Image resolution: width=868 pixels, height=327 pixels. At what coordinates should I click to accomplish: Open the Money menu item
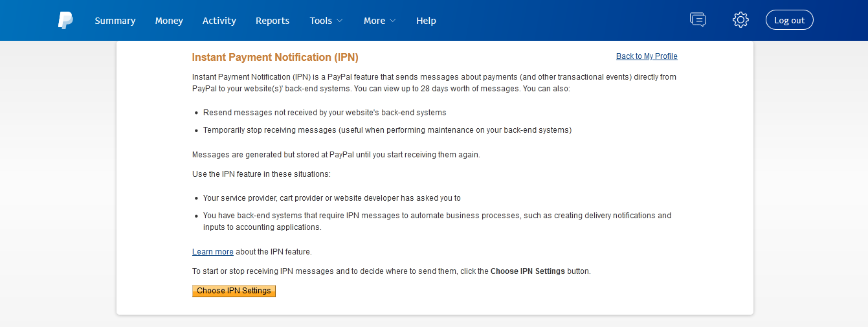point(169,21)
